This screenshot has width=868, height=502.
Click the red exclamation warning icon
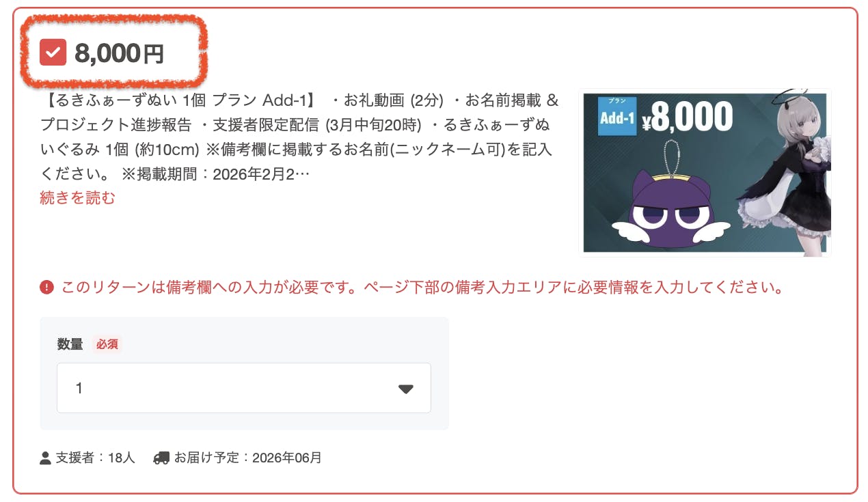[46, 288]
